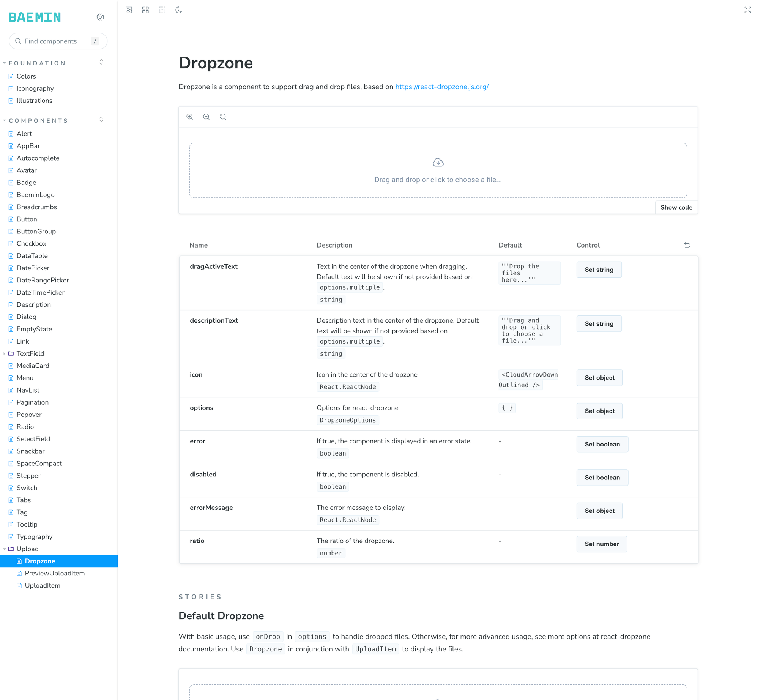Open the Snackbar component page
Viewport: 758px width, 700px height.
pyautogui.click(x=30, y=451)
